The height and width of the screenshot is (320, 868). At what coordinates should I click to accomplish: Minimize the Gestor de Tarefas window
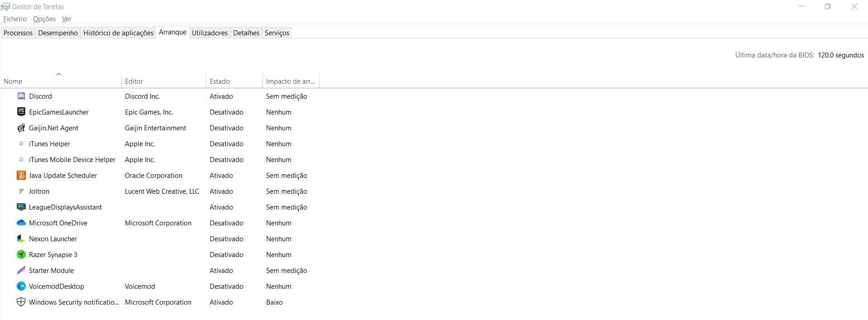801,6
